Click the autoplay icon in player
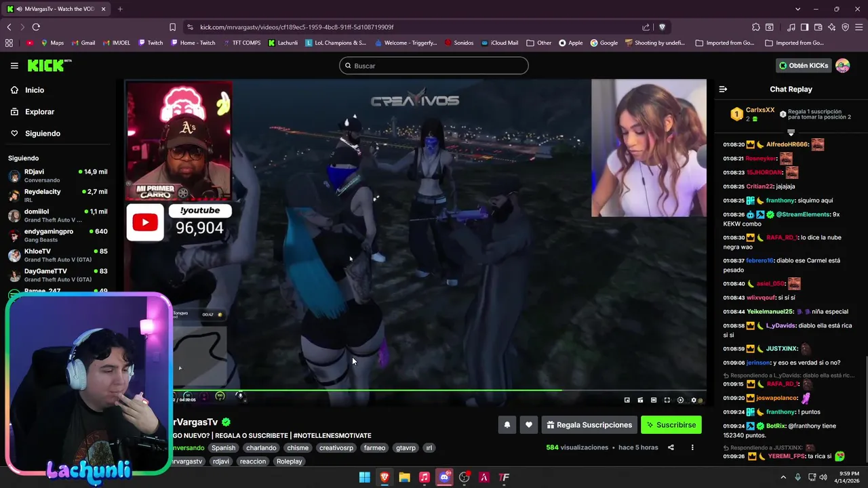This screenshot has height=488, width=868. tap(681, 400)
